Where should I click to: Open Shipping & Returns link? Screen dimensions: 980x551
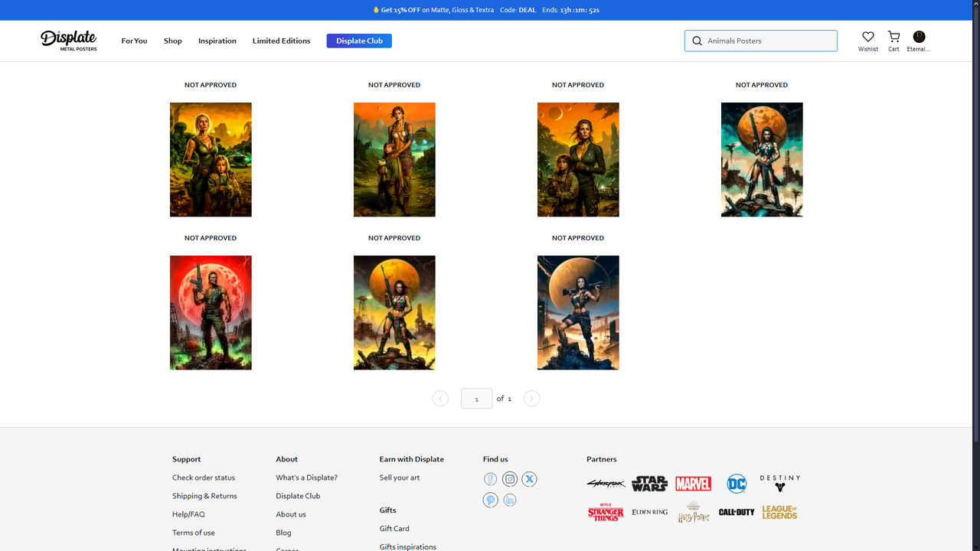pyautogui.click(x=204, y=496)
